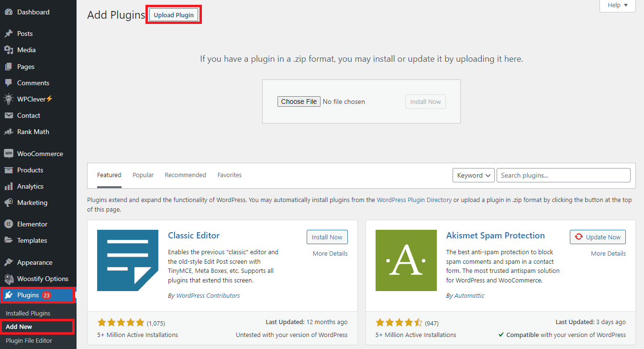Expand the Help dropdown tab
644x349 pixels.
click(618, 5)
